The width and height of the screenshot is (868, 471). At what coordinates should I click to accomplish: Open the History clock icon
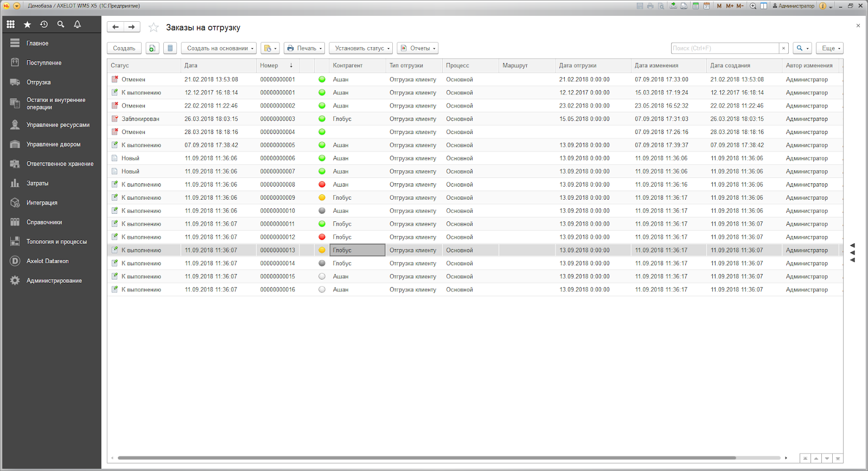44,24
